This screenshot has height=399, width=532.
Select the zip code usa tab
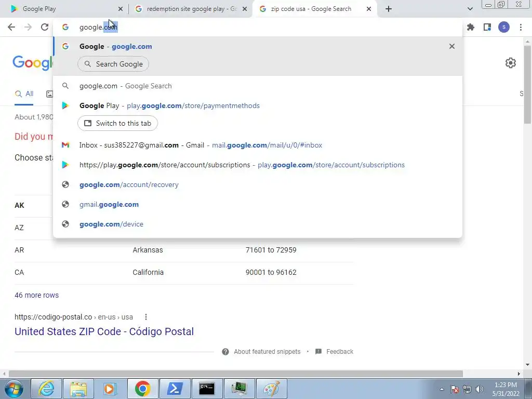315,9
